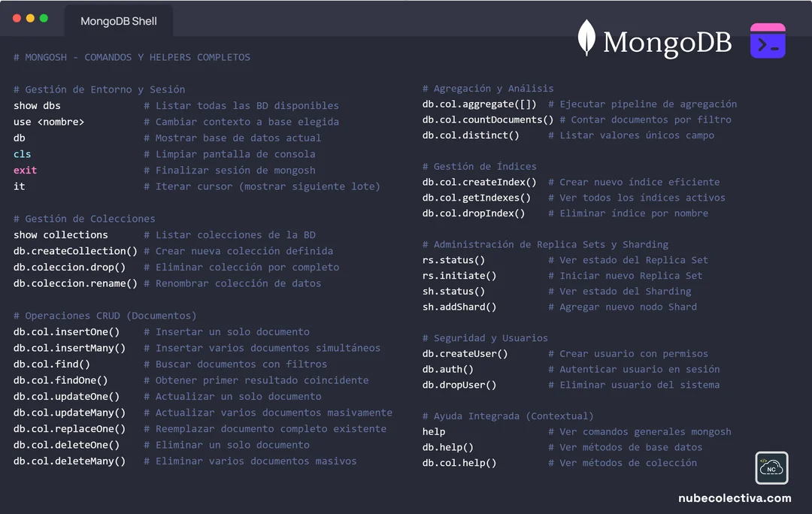Click the 'db.help()' command
The width and height of the screenshot is (812, 514).
click(448, 447)
